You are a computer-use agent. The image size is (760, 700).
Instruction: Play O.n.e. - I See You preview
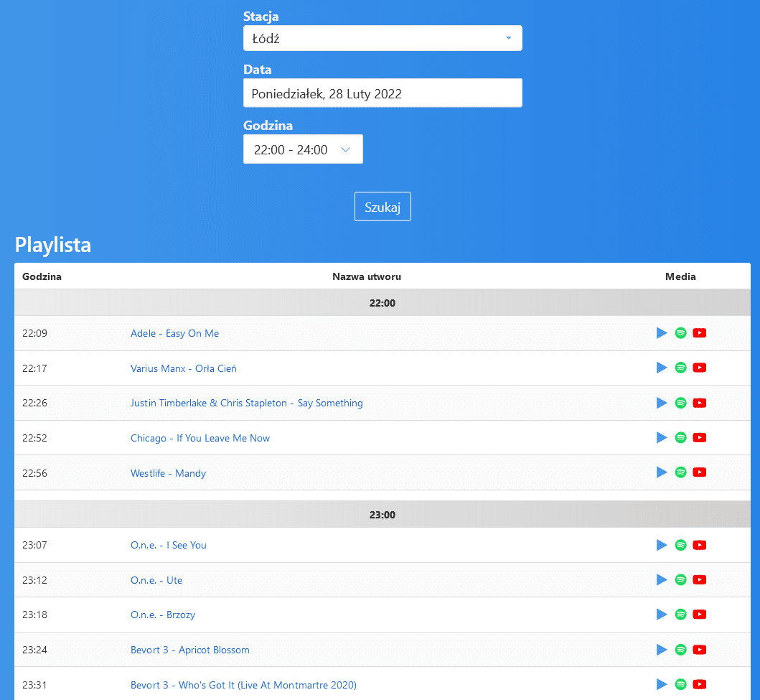[x=662, y=545]
